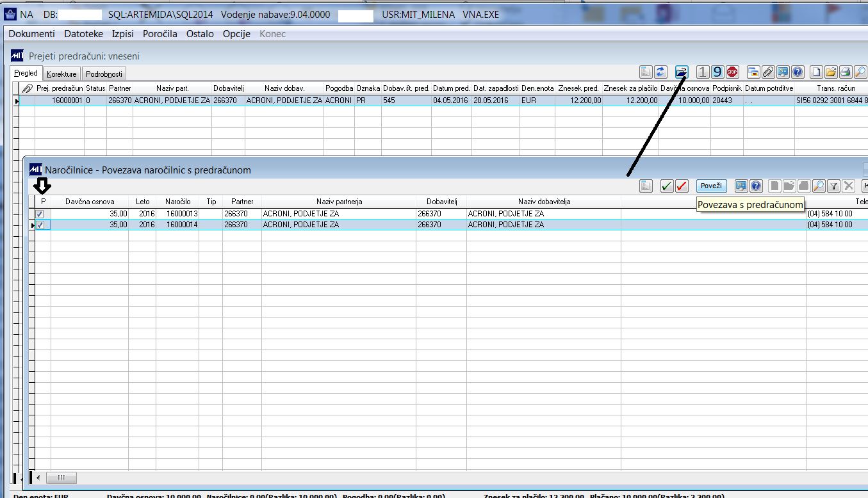
Task: Open the Izpisi menu
Action: [122, 34]
